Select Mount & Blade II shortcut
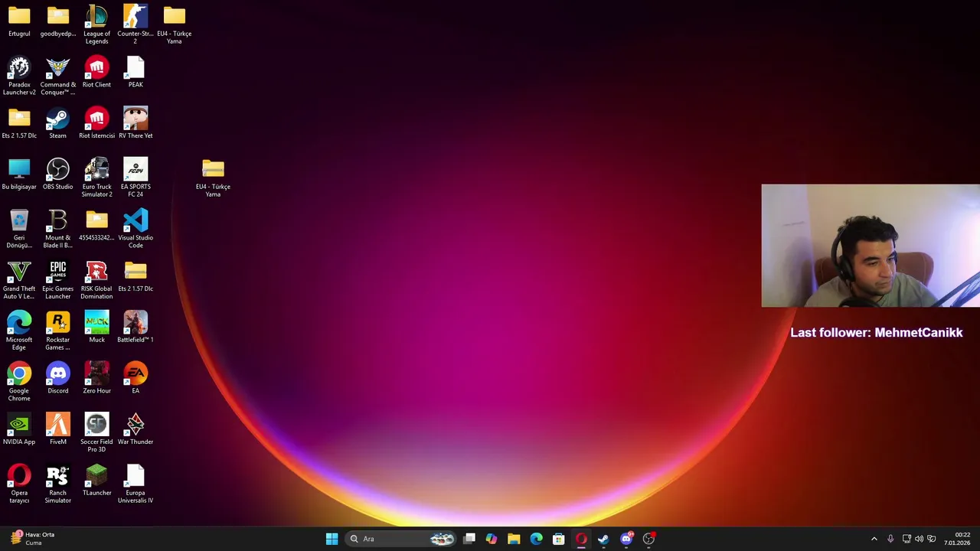 point(58,229)
